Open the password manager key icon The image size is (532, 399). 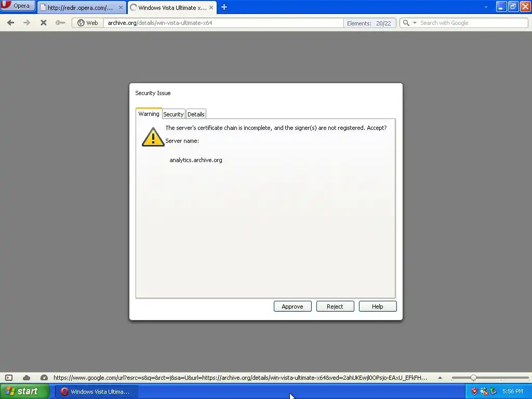coord(60,23)
